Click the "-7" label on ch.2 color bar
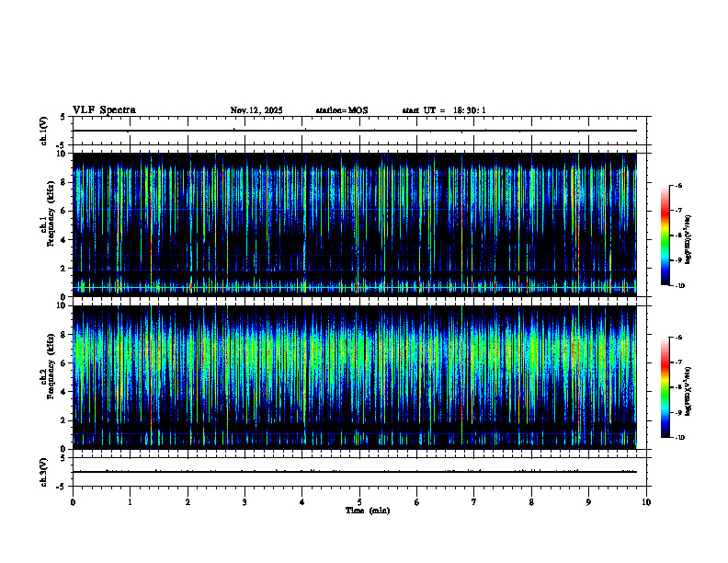Image resolution: width=728 pixels, height=563 pixels. click(x=678, y=362)
